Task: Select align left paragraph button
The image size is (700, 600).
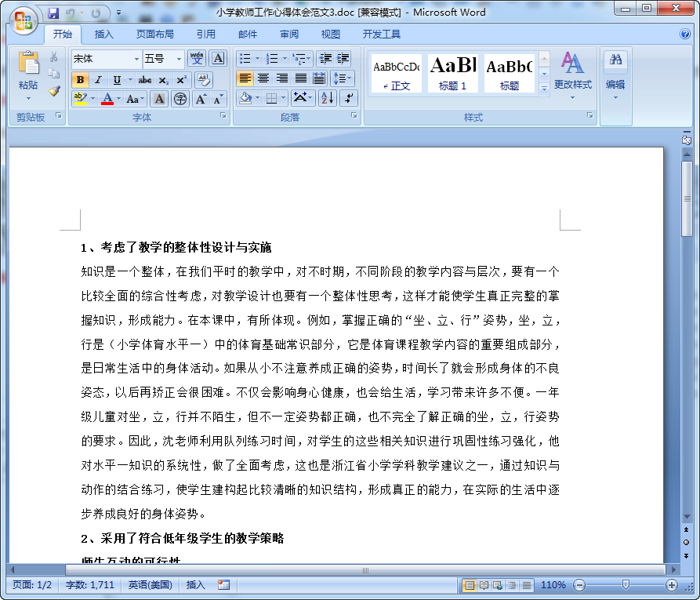Action: click(245, 78)
